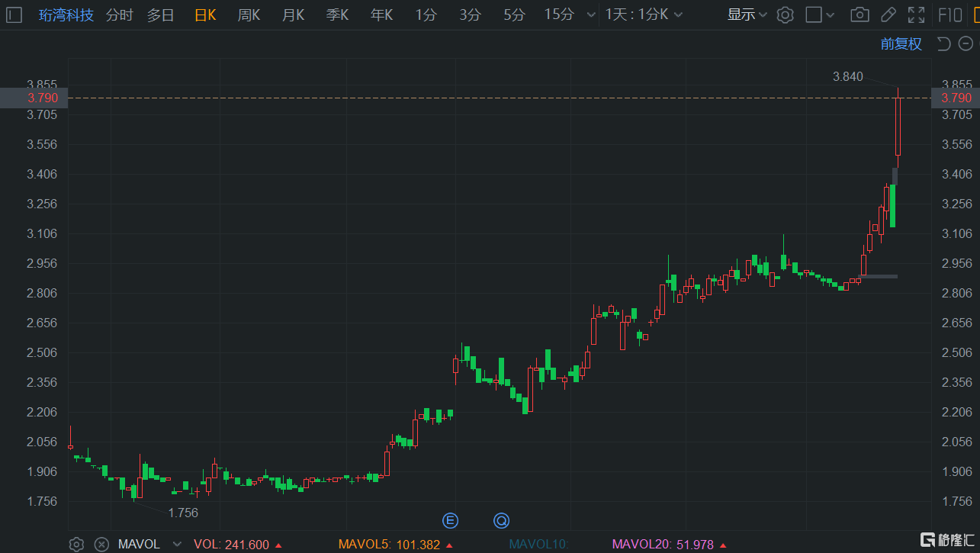Select the square window layout icon
Image resolution: width=980 pixels, height=553 pixels.
[x=814, y=14]
